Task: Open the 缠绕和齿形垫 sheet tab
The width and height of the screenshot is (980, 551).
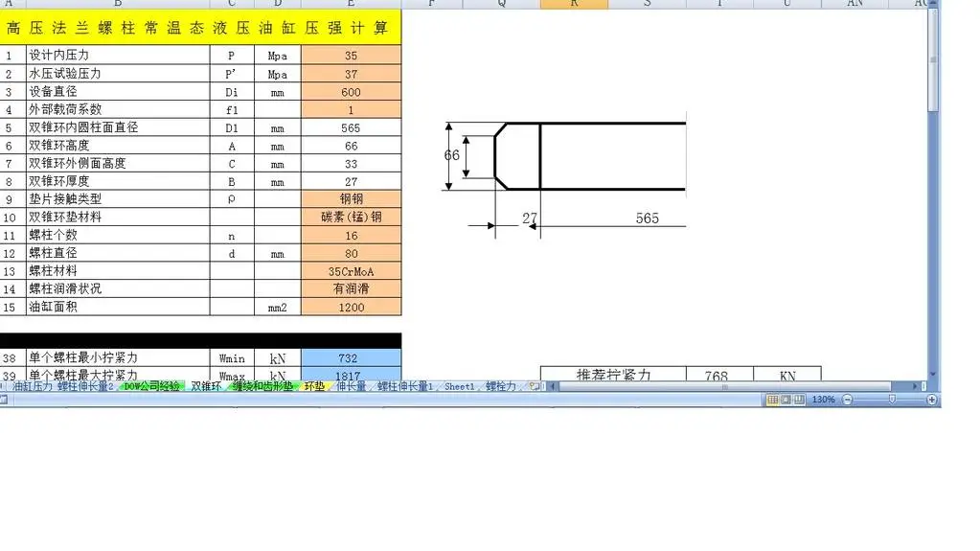Action: tap(262, 386)
